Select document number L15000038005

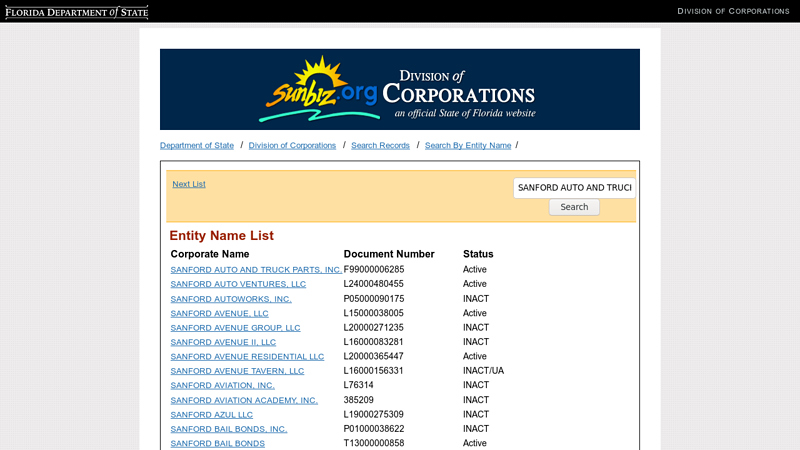pos(373,313)
